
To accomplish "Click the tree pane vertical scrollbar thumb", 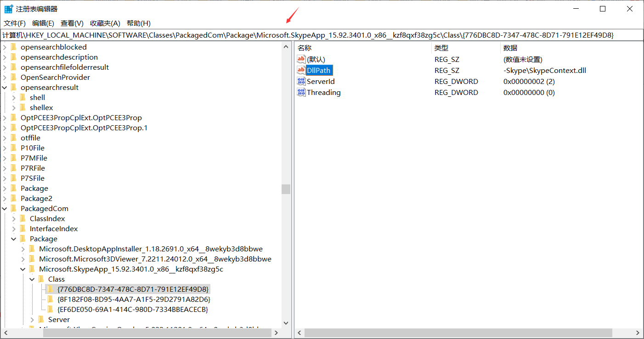I will [286, 189].
